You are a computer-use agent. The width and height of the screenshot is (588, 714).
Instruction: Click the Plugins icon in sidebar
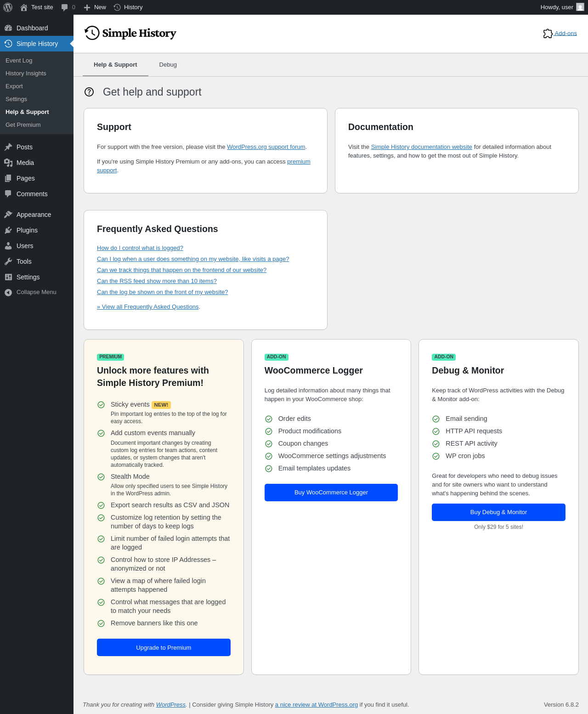coord(8,230)
